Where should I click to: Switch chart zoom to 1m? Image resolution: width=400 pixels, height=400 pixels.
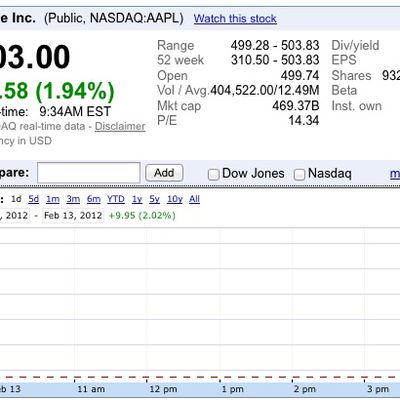53,199
